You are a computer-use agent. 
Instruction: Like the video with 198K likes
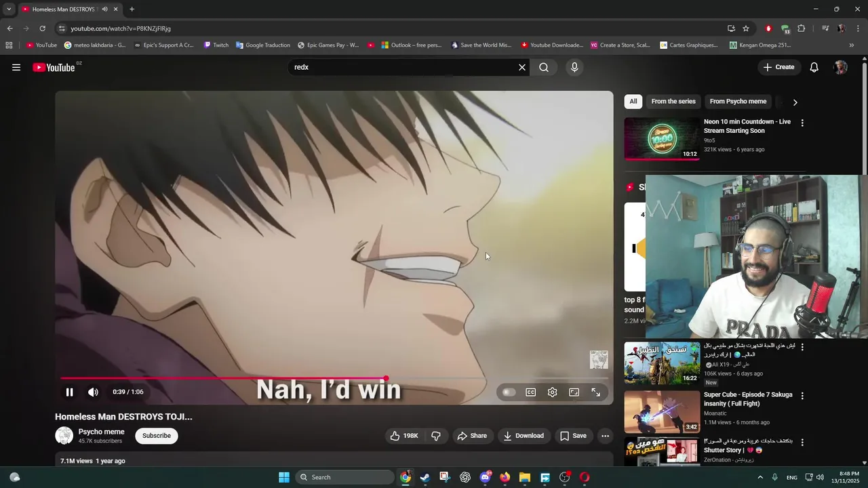(x=403, y=436)
